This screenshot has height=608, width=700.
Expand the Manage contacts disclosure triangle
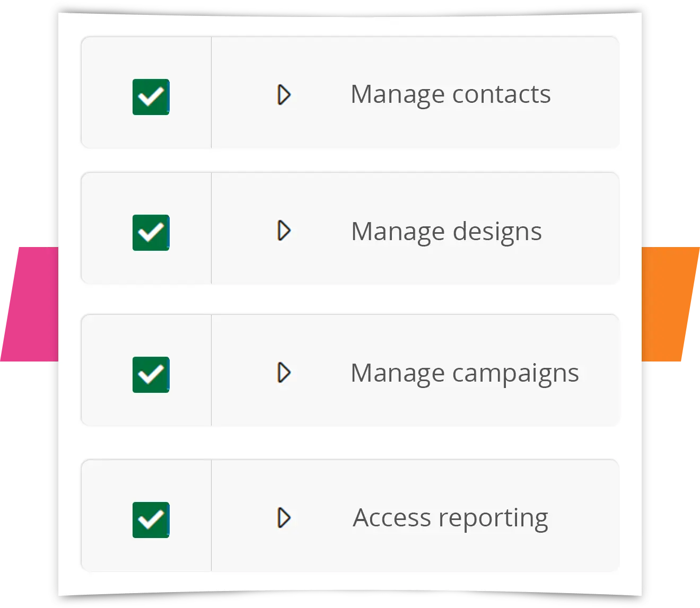click(284, 95)
